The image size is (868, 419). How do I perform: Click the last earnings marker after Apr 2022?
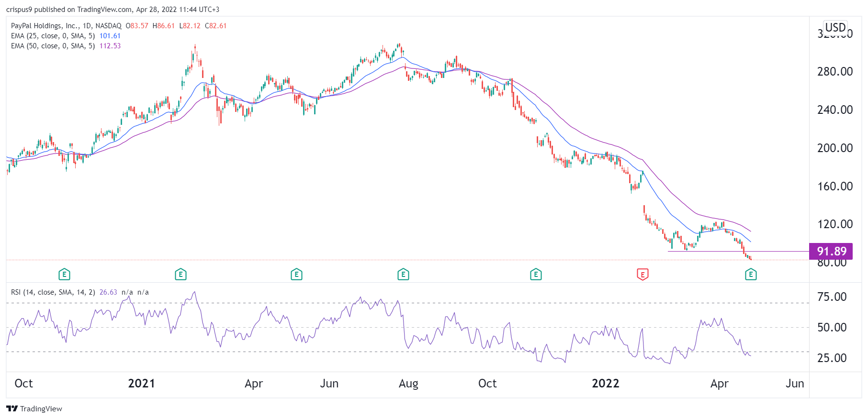pyautogui.click(x=751, y=275)
